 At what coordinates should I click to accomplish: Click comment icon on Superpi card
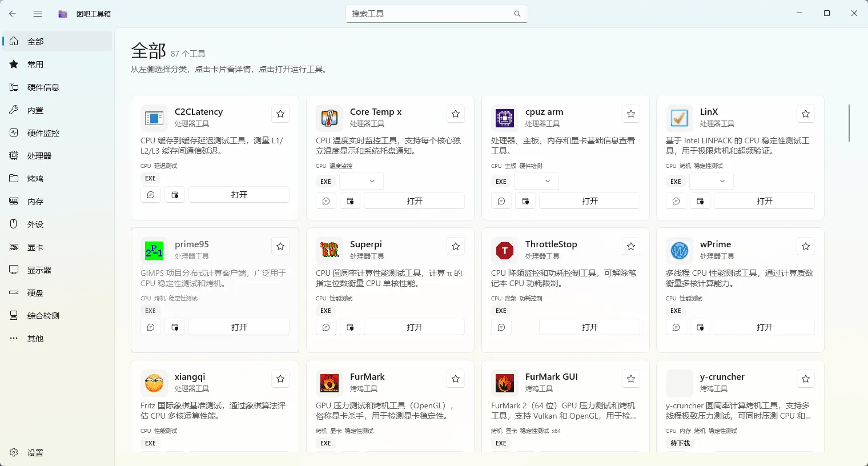click(x=326, y=327)
